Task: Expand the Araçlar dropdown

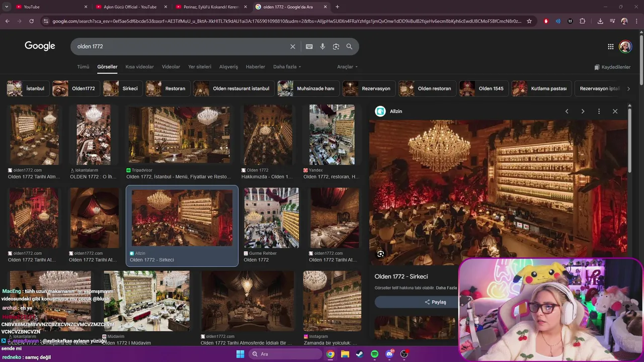Action: pos(347,67)
